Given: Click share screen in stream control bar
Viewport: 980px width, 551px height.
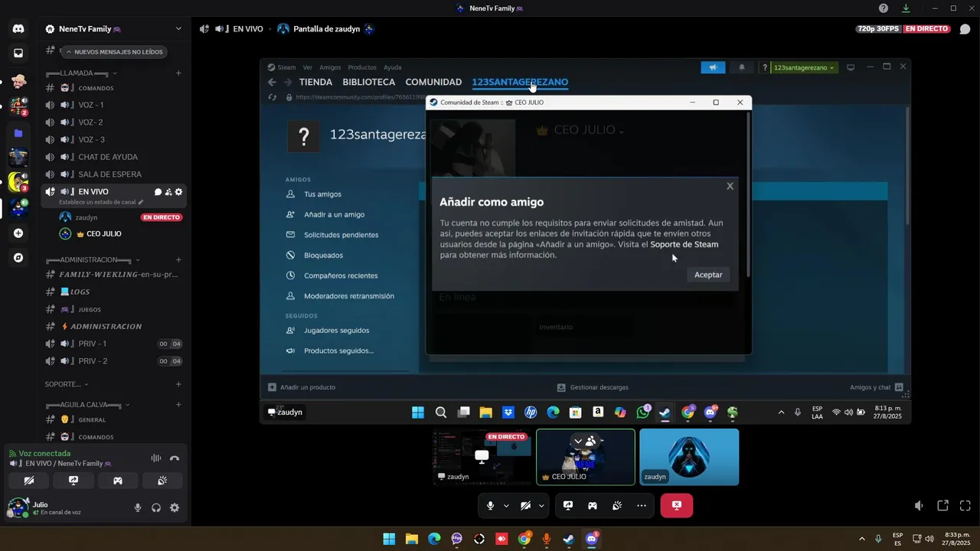Looking at the screenshot, I should (568, 505).
